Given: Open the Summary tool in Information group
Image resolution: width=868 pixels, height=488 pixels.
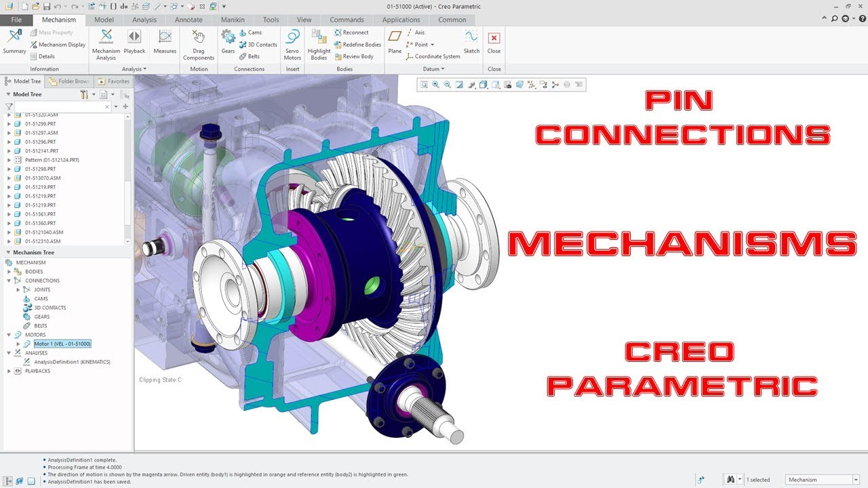Looking at the screenshot, I should tap(14, 41).
